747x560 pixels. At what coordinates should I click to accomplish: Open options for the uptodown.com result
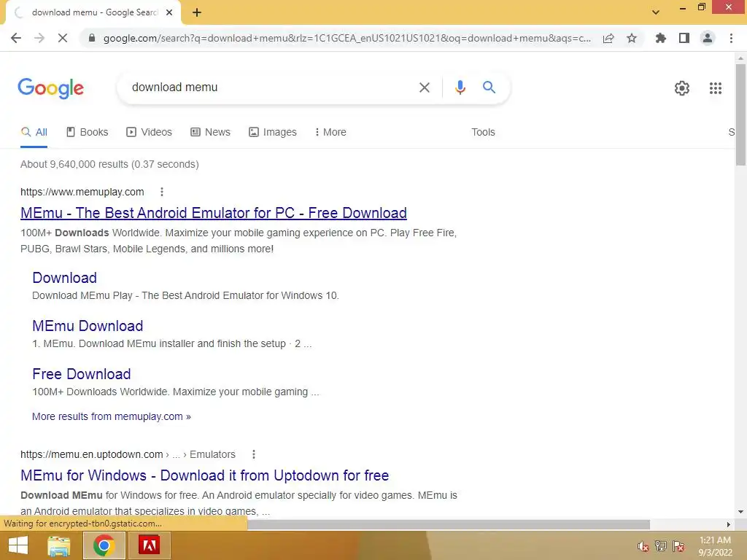pyautogui.click(x=254, y=455)
